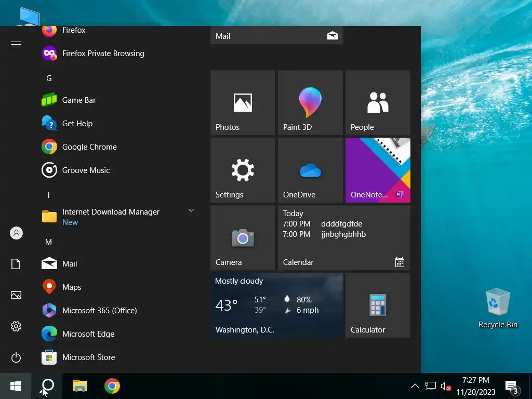
Task: Open Documents from Start sidebar
Action: 16,264
